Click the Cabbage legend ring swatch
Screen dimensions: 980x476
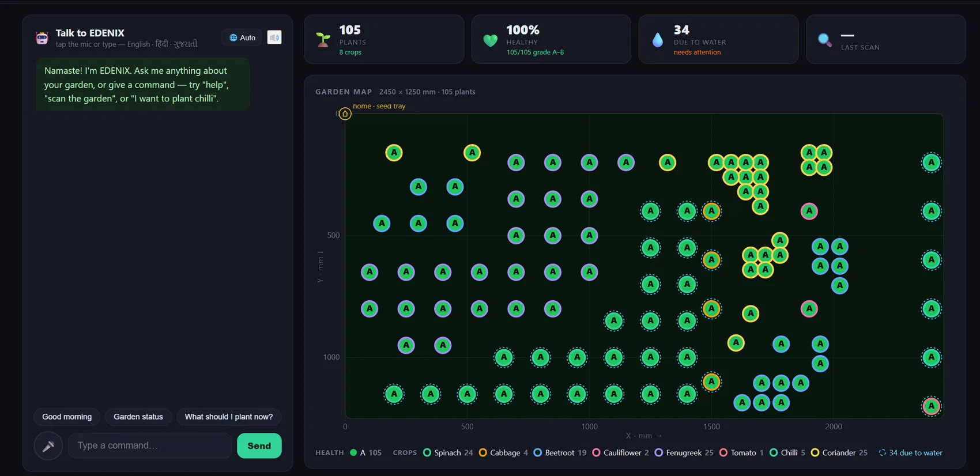(x=483, y=453)
